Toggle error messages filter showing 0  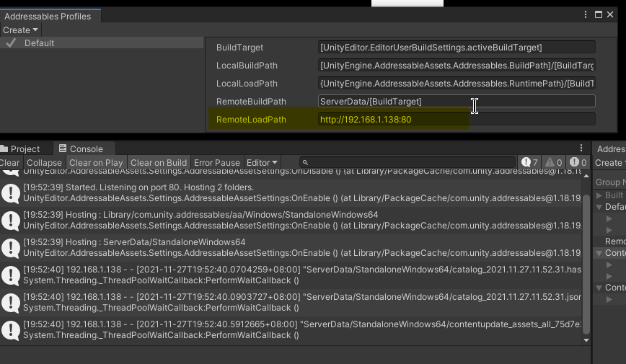coord(578,162)
